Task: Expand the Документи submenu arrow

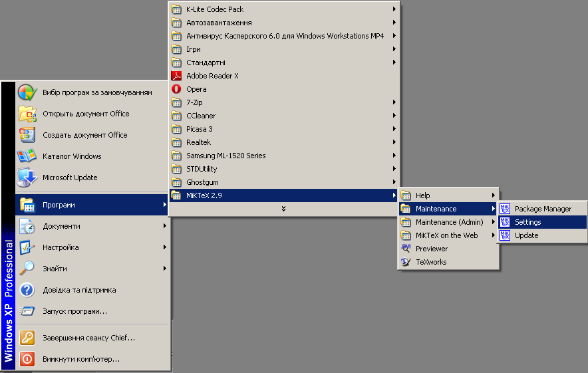Action: 164,226
